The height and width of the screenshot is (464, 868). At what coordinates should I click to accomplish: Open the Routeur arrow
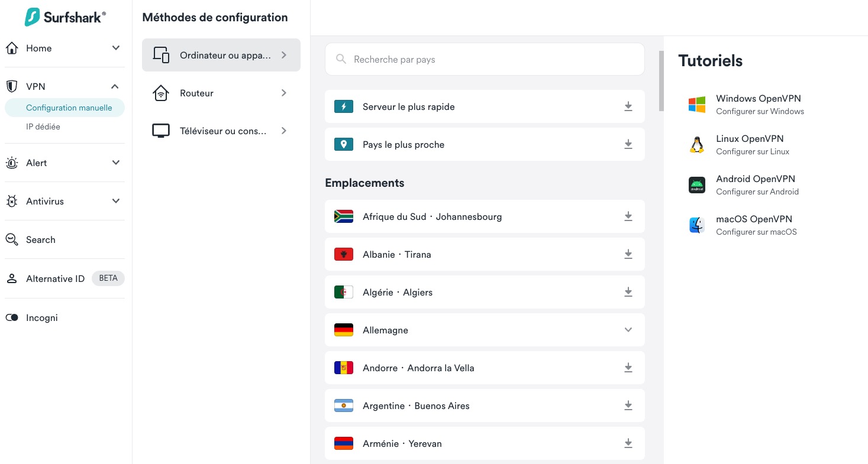point(284,93)
